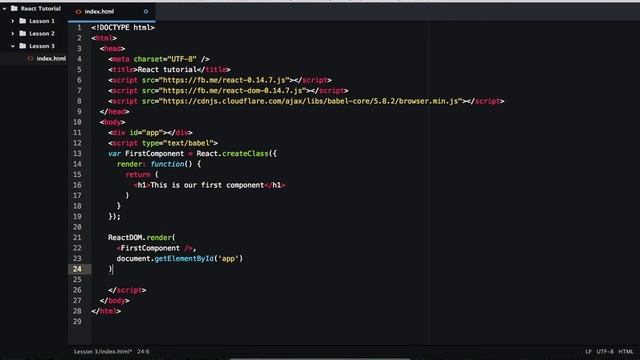This screenshot has height=360, width=640.
Task: Click the React Tutorial folder icon
Action: tap(14, 8)
